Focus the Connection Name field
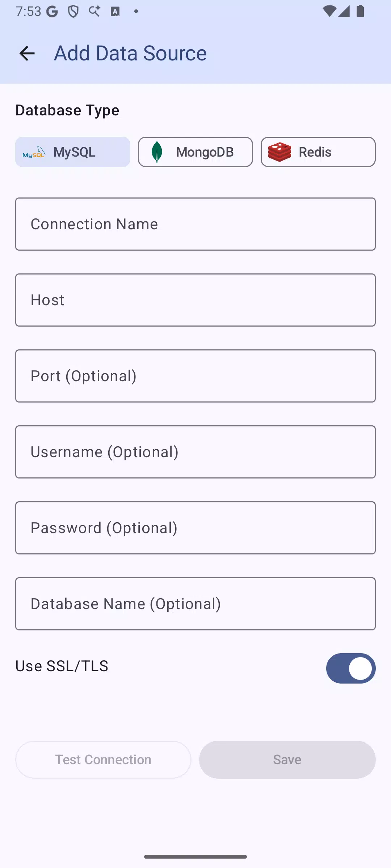 195,224
